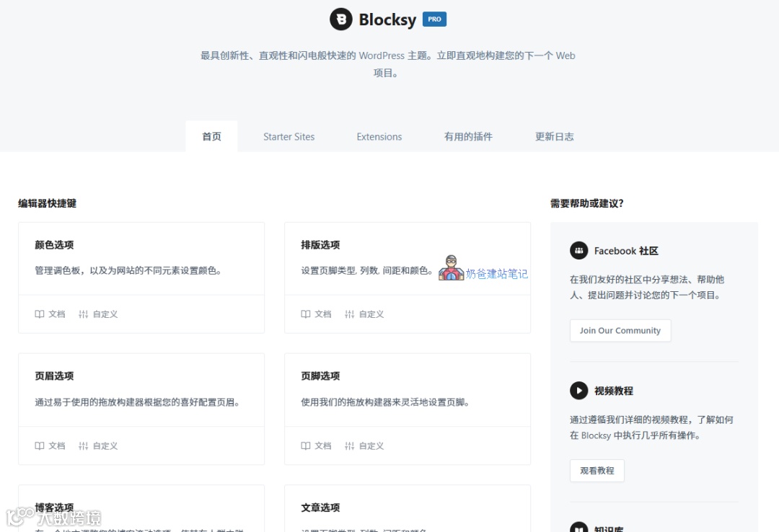Click the 编辑器快捷键 section heading
This screenshot has width=779, height=532.
tap(47, 203)
